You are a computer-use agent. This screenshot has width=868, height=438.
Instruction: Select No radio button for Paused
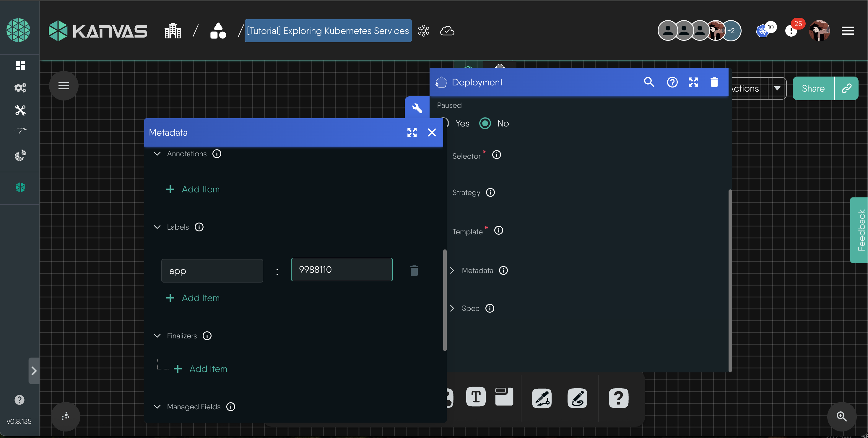pos(485,124)
